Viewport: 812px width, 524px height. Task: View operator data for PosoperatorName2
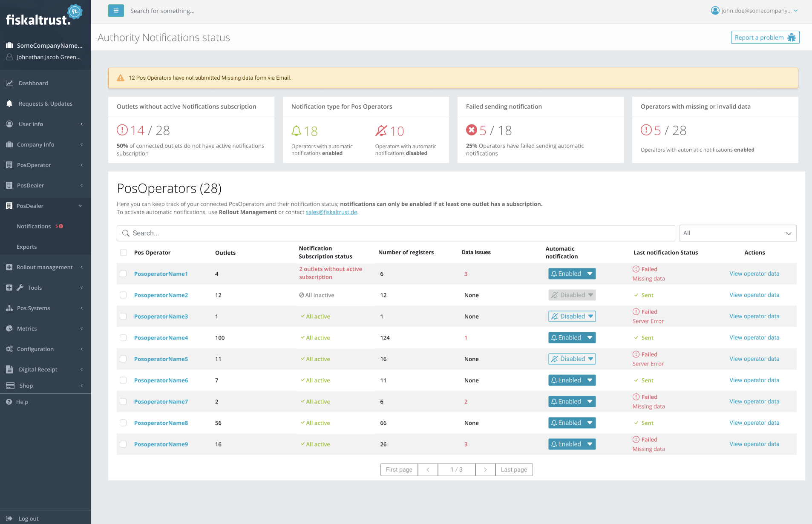pos(754,295)
